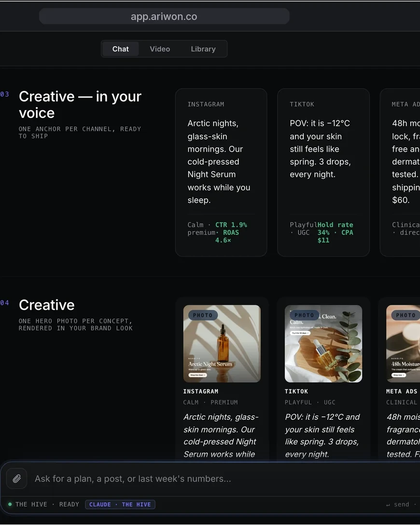
Task: Switch to the Chat tab
Action: [121, 49]
